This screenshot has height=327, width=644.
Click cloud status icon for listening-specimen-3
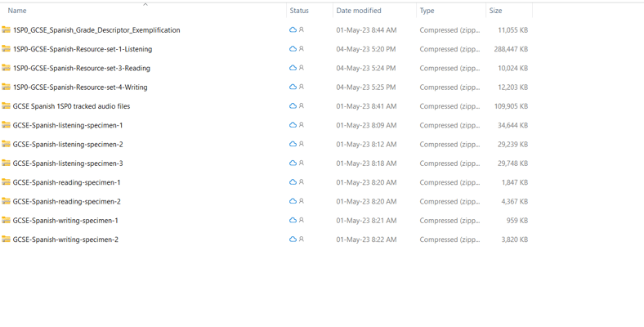tap(293, 163)
